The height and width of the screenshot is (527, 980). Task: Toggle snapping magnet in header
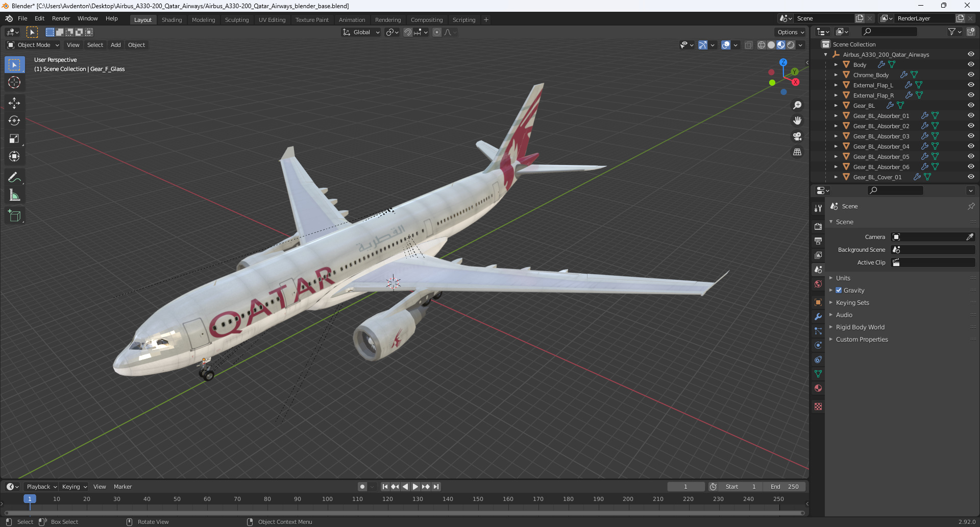coord(407,32)
